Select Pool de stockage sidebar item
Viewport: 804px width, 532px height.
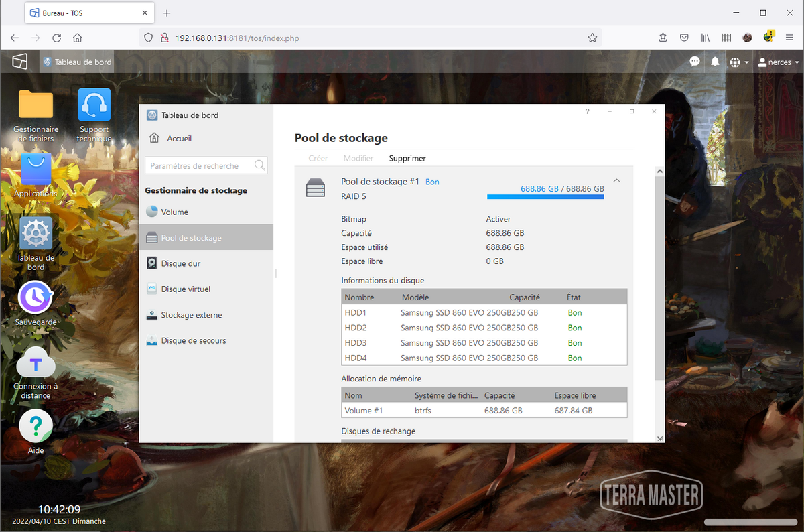coord(206,237)
